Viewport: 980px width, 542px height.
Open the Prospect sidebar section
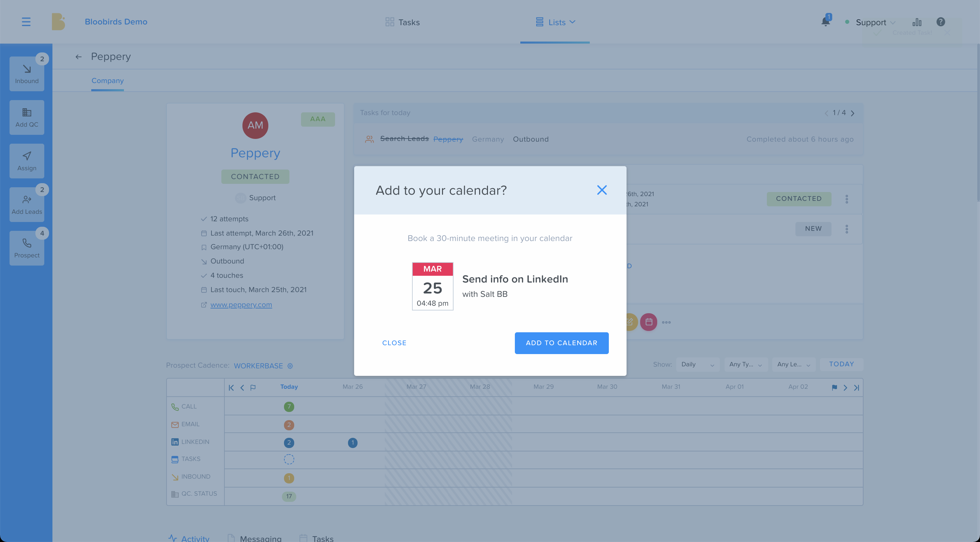click(27, 248)
